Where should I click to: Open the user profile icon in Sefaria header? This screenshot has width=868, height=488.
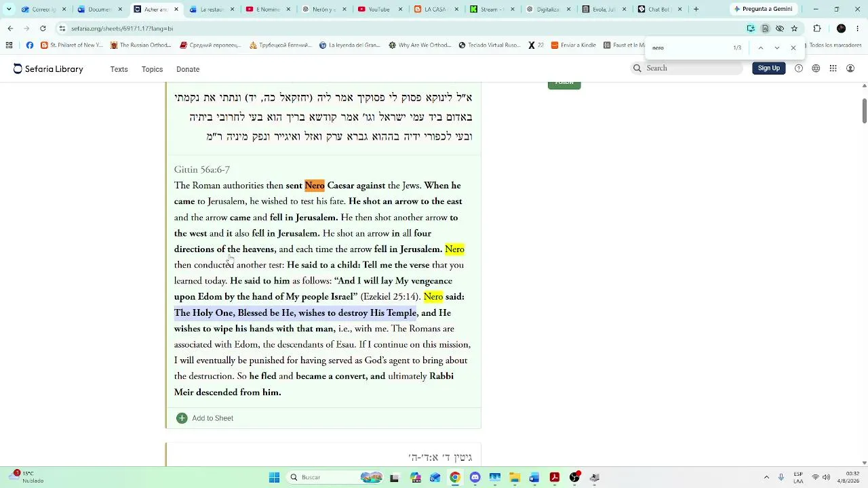(850, 68)
